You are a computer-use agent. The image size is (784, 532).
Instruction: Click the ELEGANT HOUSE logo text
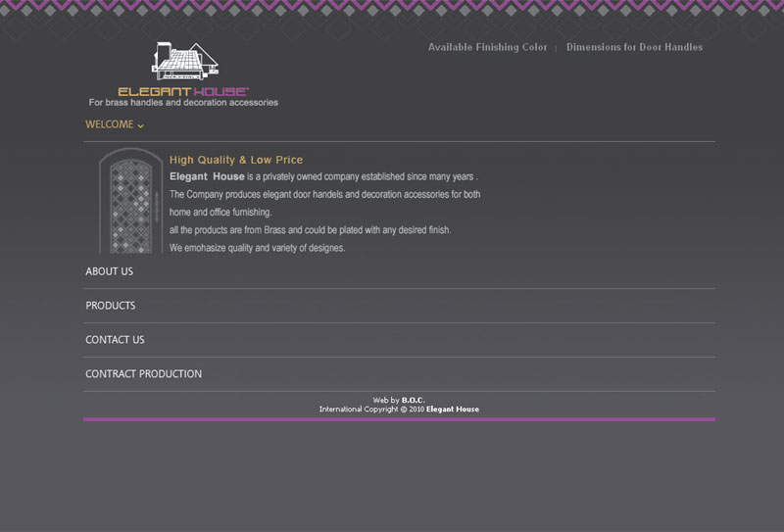(x=183, y=91)
